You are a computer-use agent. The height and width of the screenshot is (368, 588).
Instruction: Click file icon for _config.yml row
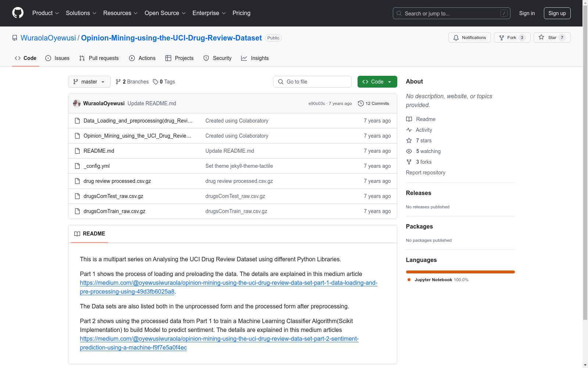pos(77,166)
